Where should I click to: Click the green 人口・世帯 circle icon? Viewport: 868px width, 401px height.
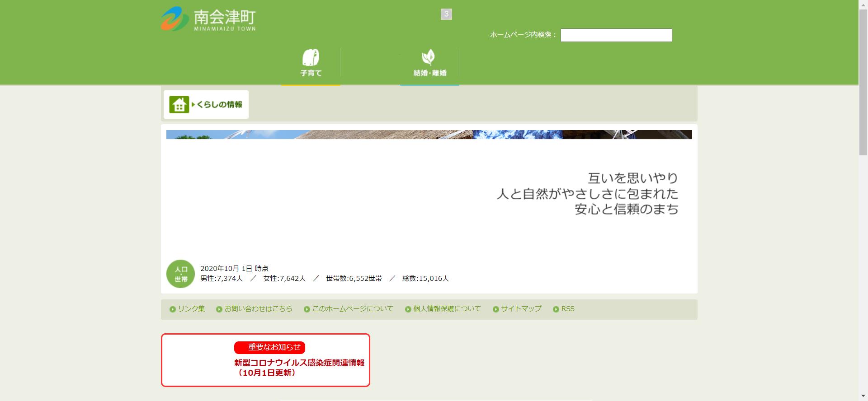[181, 274]
